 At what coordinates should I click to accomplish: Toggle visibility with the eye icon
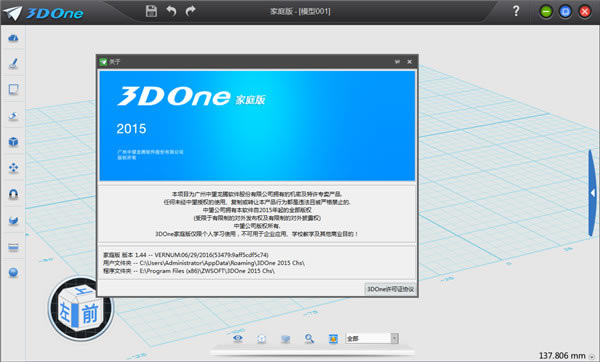pyautogui.click(x=238, y=338)
